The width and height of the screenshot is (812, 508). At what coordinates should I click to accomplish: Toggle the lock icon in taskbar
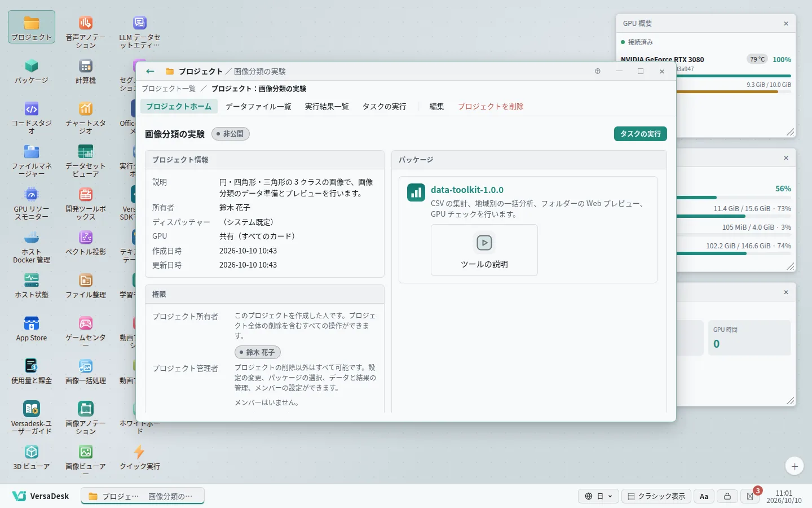(x=727, y=496)
